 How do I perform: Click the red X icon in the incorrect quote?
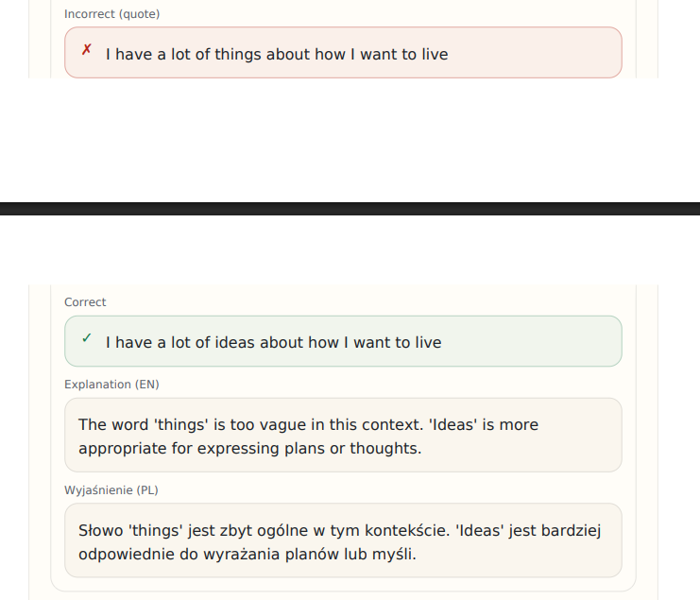click(x=86, y=50)
